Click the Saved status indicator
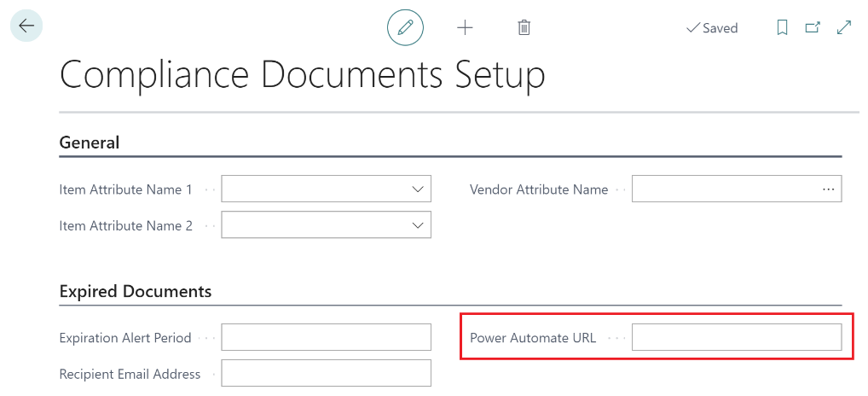This screenshot has height=396, width=868. (x=712, y=28)
